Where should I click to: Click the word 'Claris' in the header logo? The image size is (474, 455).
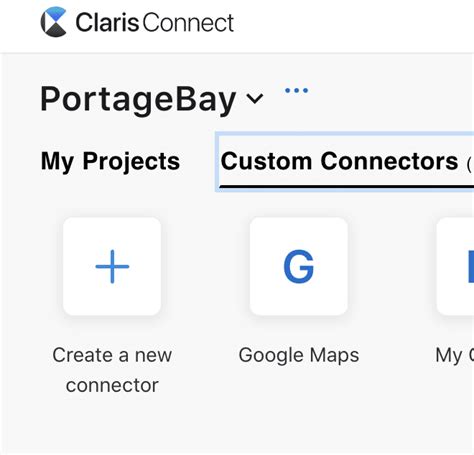pyautogui.click(x=107, y=22)
